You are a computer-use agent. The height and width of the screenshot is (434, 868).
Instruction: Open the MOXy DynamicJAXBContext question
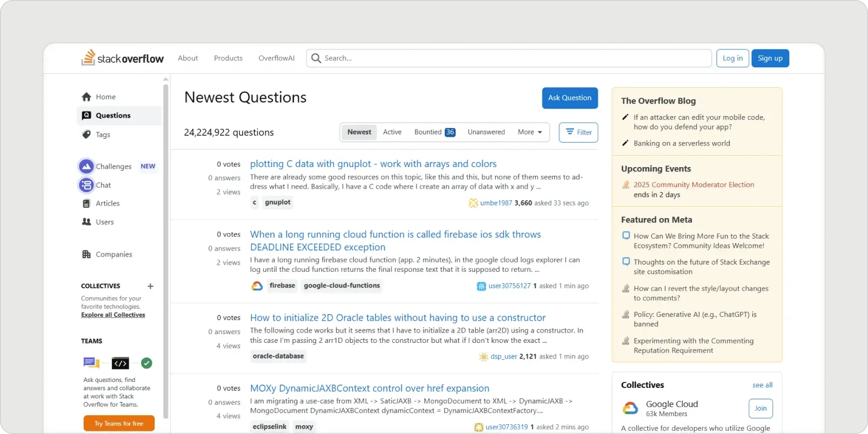pos(369,388)
